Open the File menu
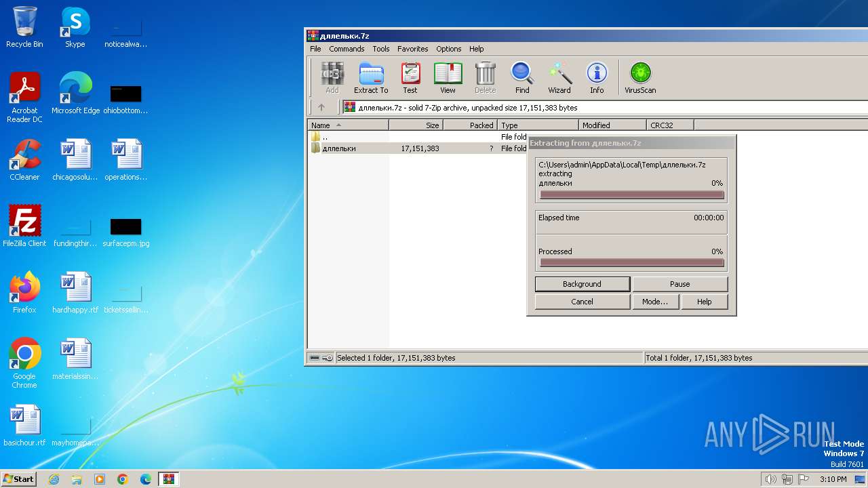 (315, 49)
